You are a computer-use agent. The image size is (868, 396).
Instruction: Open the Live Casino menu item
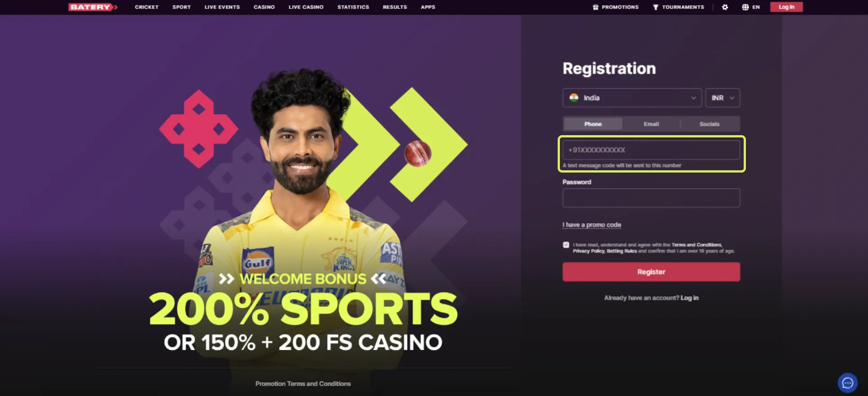306,7
